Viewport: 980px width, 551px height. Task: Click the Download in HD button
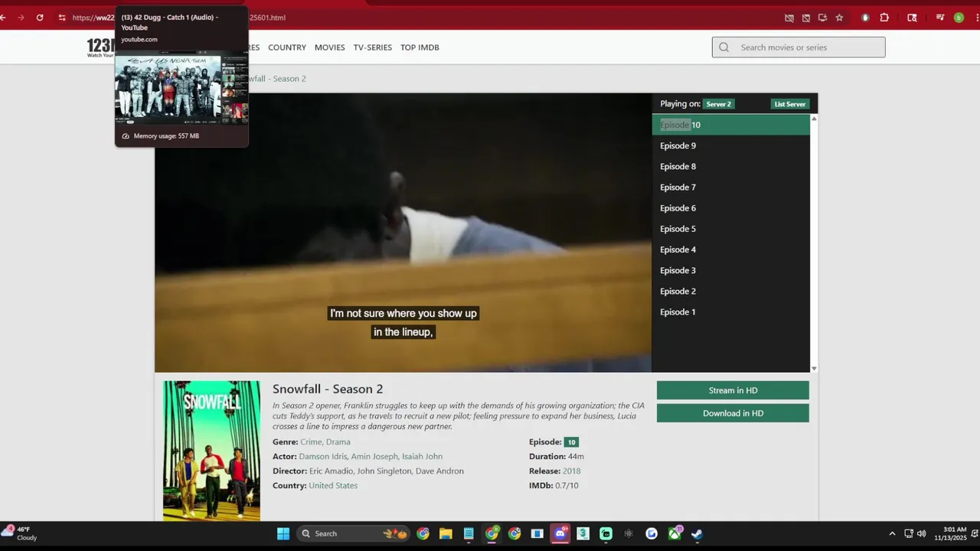click(733, 413)
